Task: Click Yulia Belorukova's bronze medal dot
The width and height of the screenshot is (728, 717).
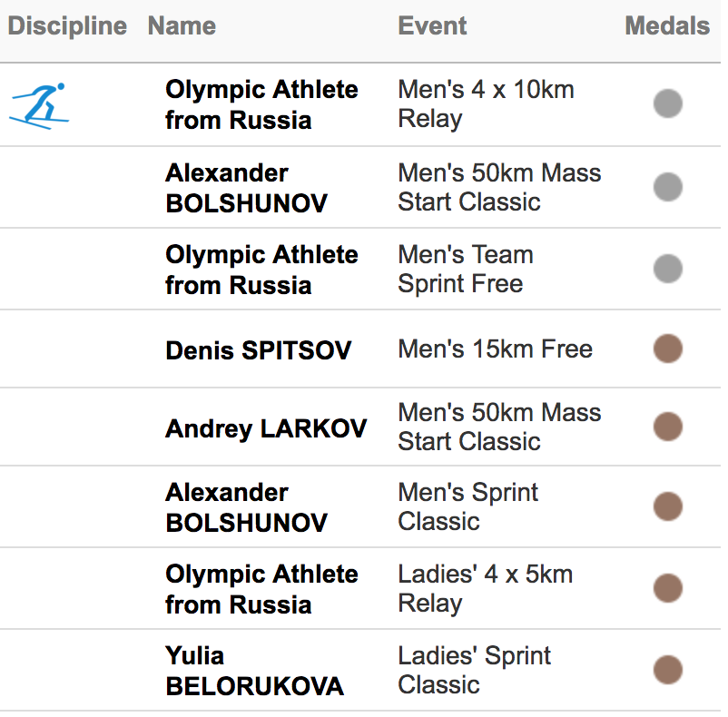Action: (668, 670)
